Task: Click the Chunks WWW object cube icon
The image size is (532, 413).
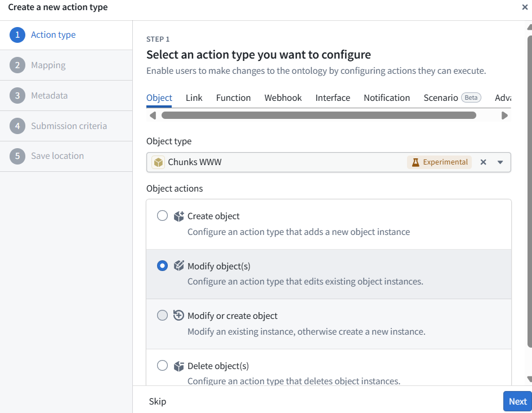Action: (x=158, y=162)
